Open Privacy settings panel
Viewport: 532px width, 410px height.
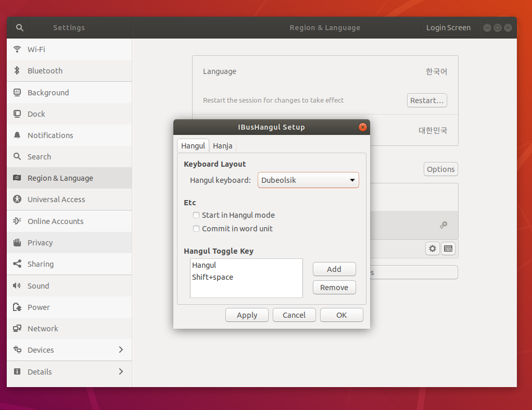pos(69,243)
